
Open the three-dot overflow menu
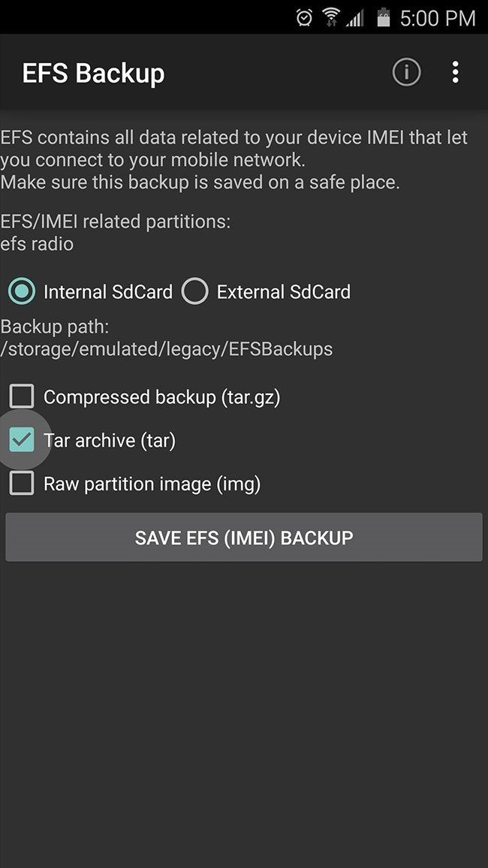click(x=456, y=72)
